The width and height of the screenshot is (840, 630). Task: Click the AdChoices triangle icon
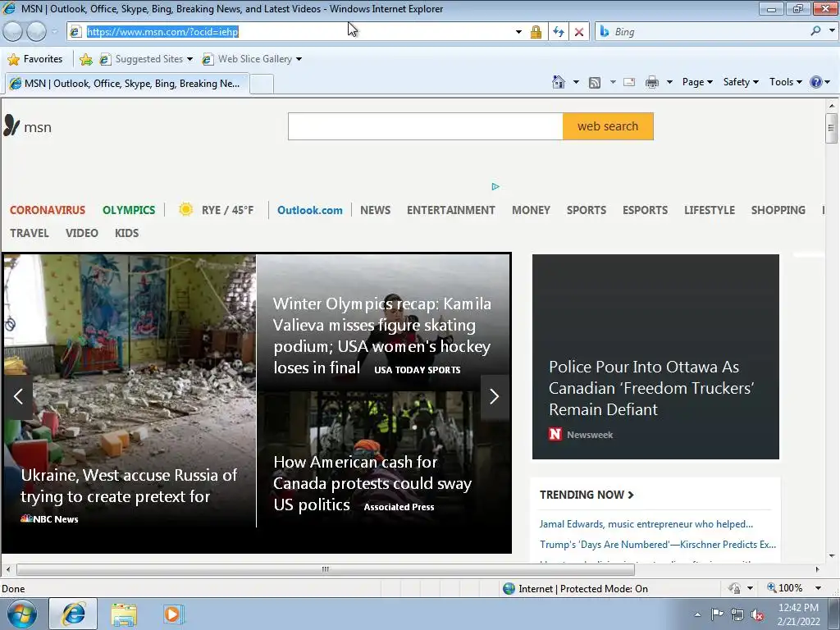point(495,186)
